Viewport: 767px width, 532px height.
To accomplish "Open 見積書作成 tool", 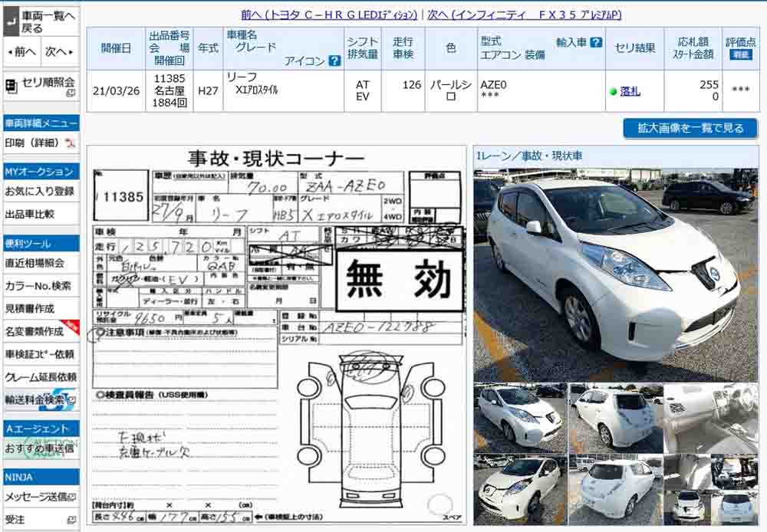I will [30, 308].
